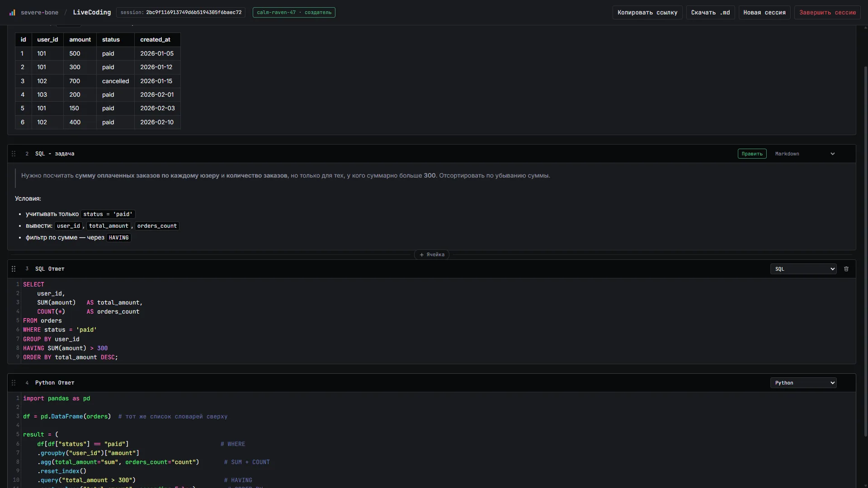868x488 pixels.
Task: Click the .reset_index() code line
Action: coord(62,471)
